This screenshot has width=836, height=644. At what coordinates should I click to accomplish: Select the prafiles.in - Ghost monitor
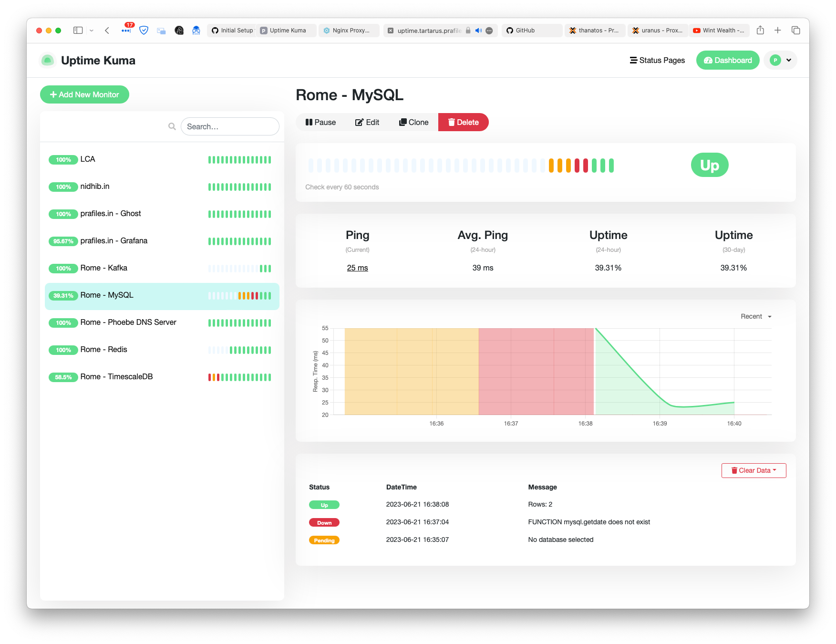pos(162,214)
